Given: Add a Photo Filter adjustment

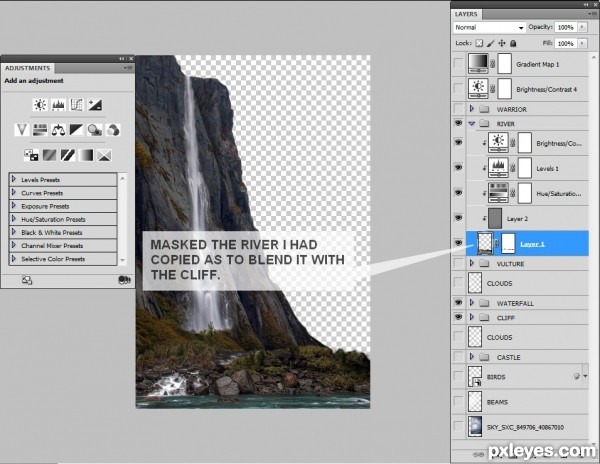Looking at the screenshot, I should 95,130.
